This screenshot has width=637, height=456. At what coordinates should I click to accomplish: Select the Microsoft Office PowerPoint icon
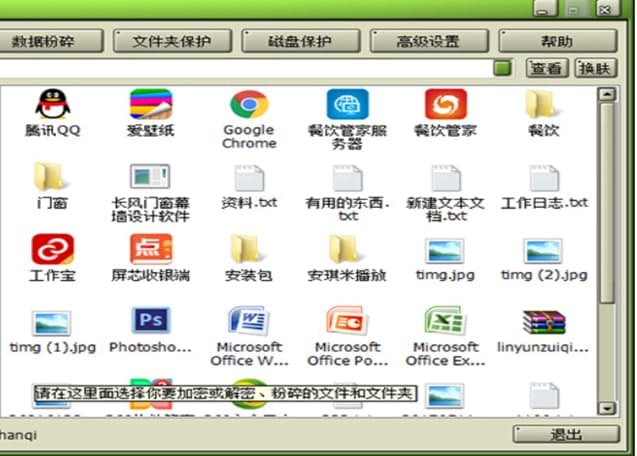coord(347,321)
